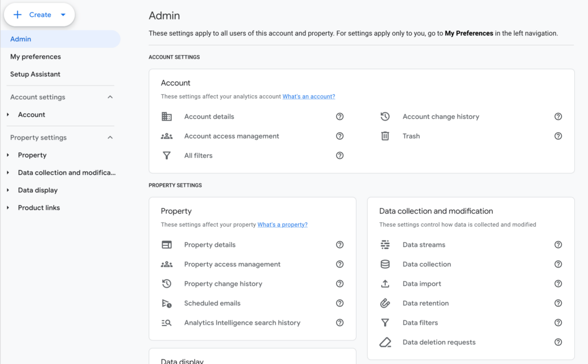Click the Property change history clock icon
This screenshot has width=588, height=364.
pos(167,284)
